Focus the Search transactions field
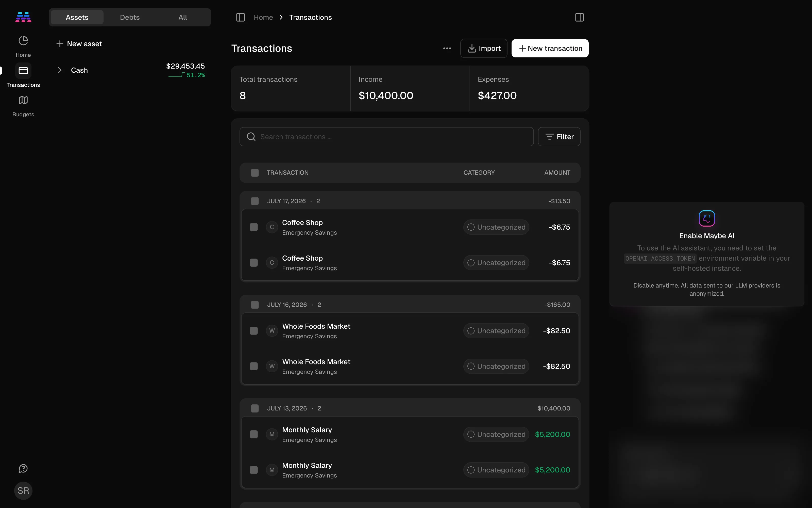The height and width of the screenshot is (508, 812). click(x=386, y=137)
